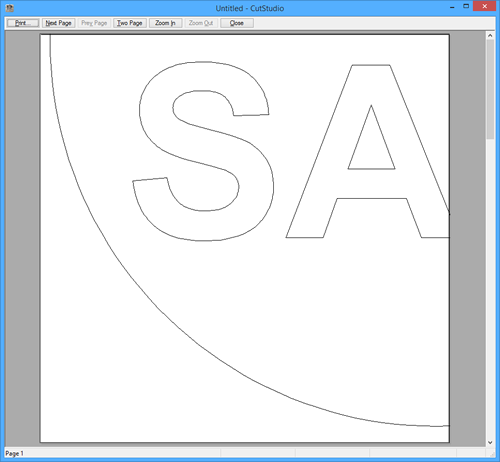
Task: Click the red window close X
Action: coord(484,6)
